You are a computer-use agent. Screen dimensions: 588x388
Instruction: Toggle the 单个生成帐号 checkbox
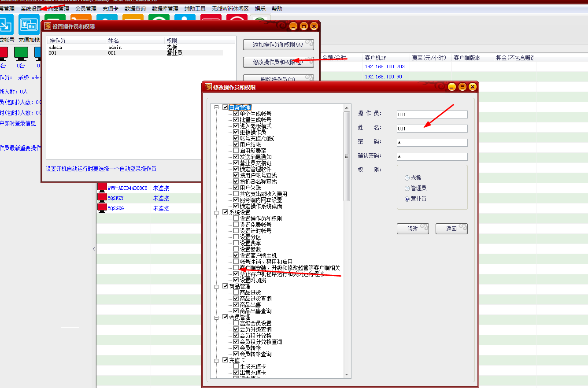point(236,114)
